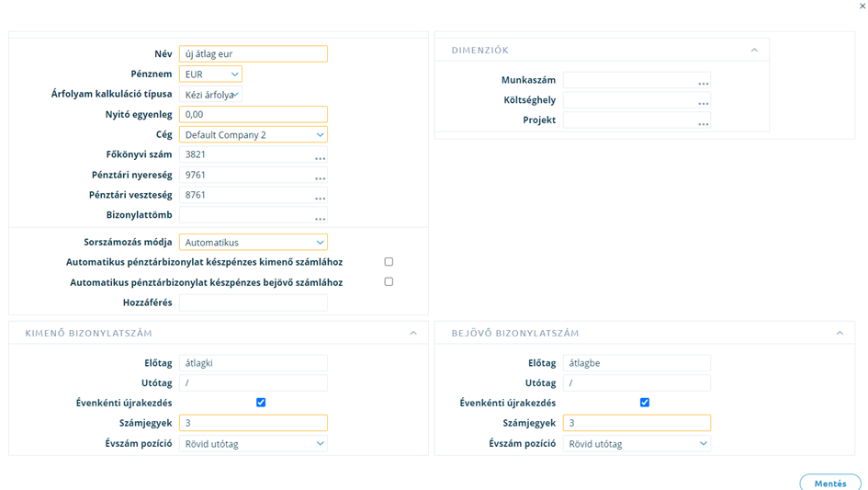Open Főkönyvi szám lookup ellipsis
The image size is (868, 490).
[x=320, y=158]
